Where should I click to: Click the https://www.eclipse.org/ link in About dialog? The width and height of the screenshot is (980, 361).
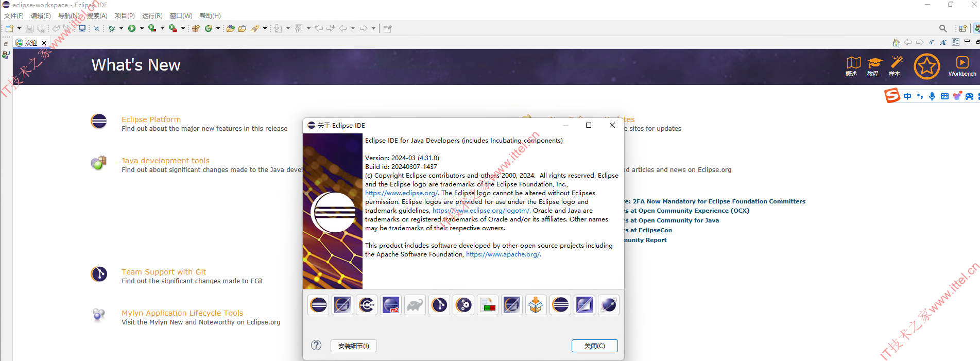click(402, 193)
